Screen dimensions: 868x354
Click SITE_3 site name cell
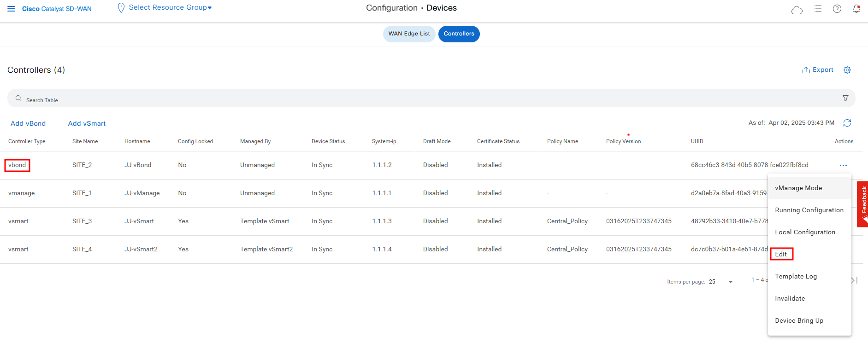(x=82, y=221)
